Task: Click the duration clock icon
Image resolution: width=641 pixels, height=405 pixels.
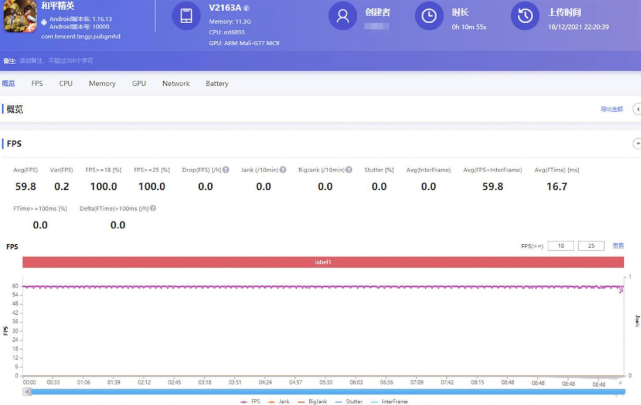Action: tap(428, 16)
